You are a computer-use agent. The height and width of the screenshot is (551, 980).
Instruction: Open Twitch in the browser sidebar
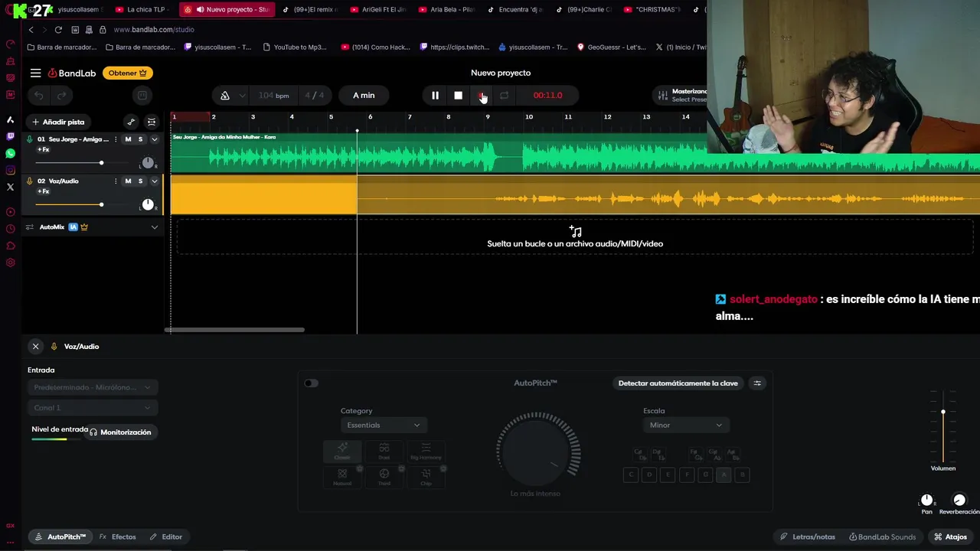tap(10, 136)
